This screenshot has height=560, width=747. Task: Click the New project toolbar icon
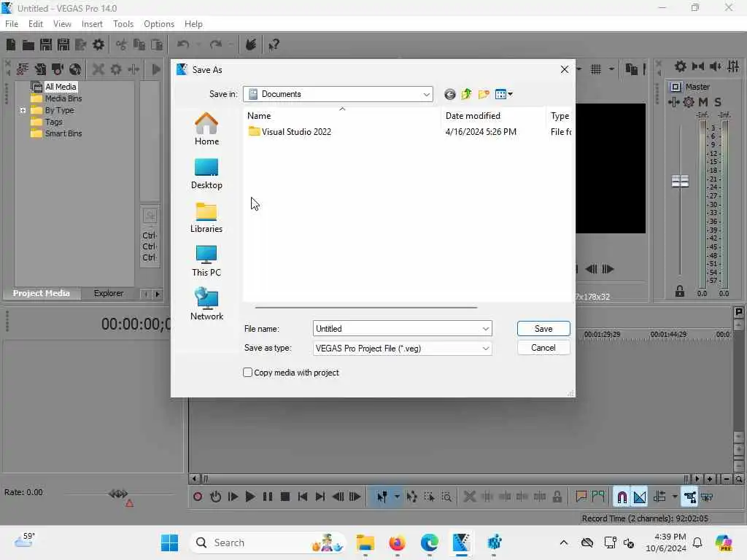10,44
